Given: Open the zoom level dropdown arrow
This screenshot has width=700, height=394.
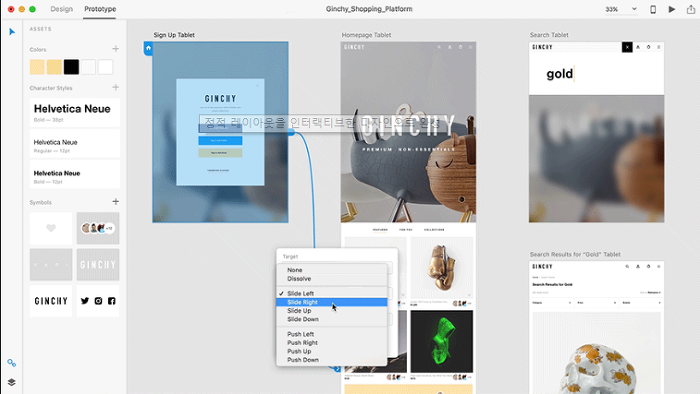Looking at the screenshot, I should (x=634, y=9).
